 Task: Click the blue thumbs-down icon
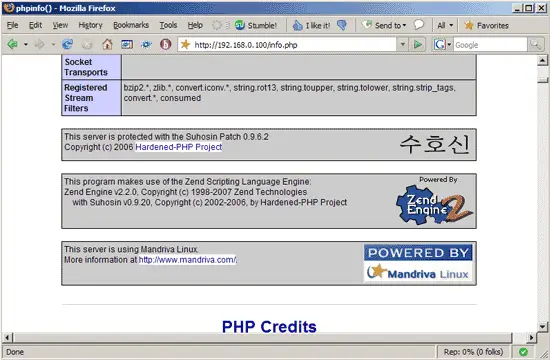pyautogui.click(x=342, y=25)
